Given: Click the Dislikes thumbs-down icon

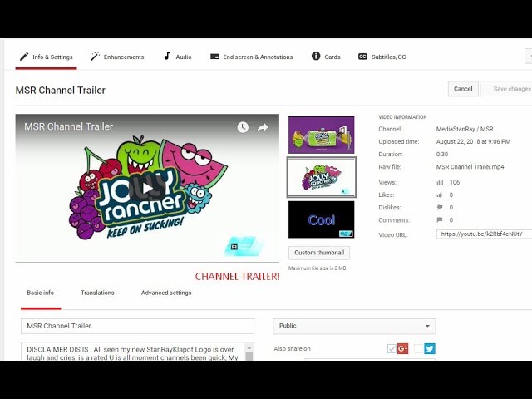Looking at the screenshot, I should (440, 207).
